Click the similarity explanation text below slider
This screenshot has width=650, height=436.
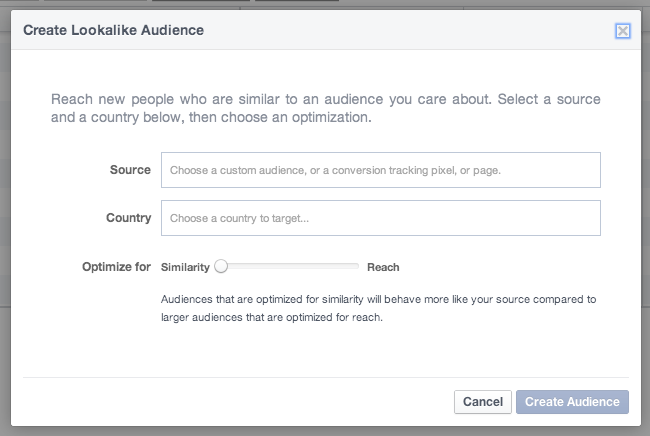tap(378, 308)
